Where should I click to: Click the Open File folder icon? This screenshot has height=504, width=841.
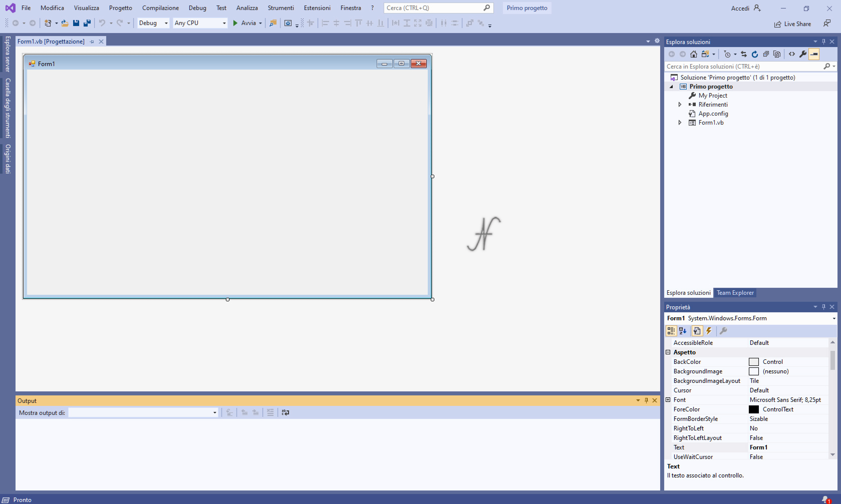(65, 23)
